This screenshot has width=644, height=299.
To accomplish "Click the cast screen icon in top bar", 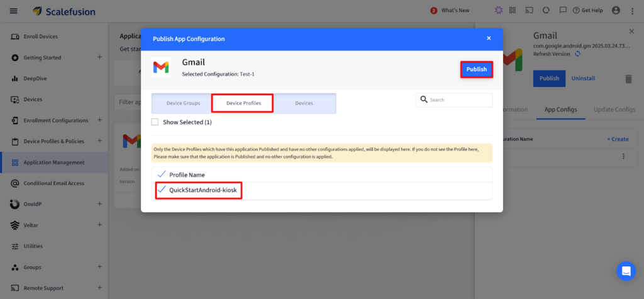I will click(x=529, y=11).
